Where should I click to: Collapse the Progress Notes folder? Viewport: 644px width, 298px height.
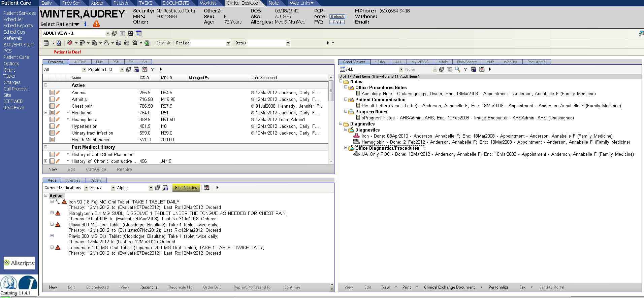click(x=346, y=111)
